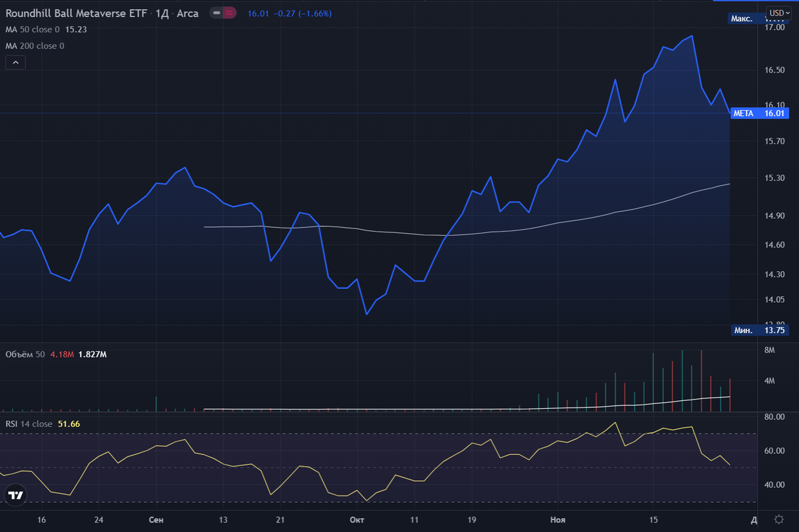Viewport: 799px width, 532px height.
Task: Open the USD currency dropdown
Action: tap(778, 13)
